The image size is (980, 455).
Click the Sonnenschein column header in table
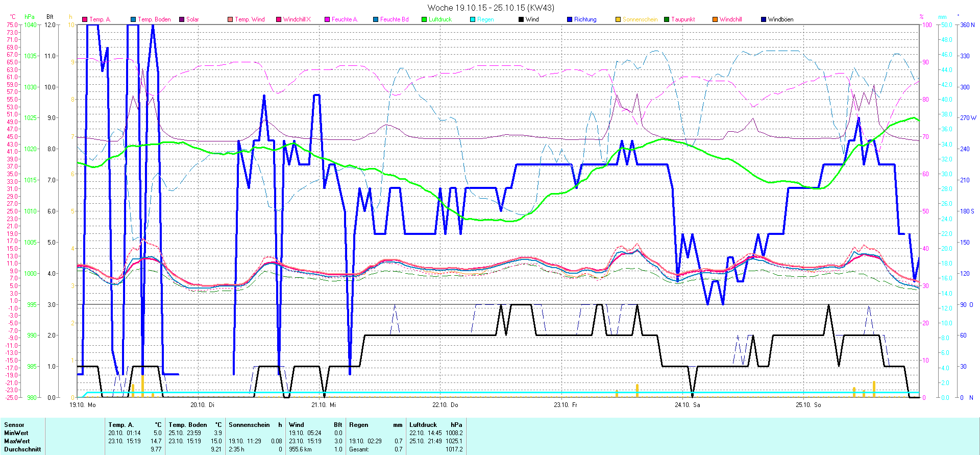click(x=249, y=425)
